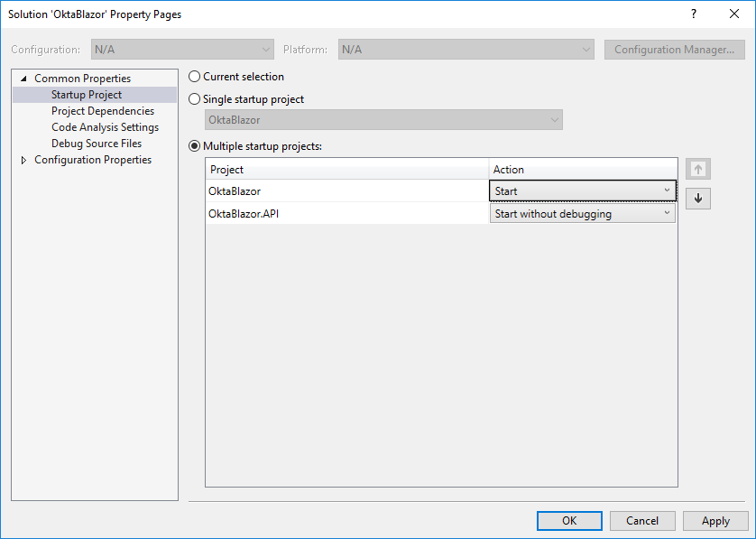Close the Property Pages dialog
This screenshot has height=539, width=756.
click(734, 14)
